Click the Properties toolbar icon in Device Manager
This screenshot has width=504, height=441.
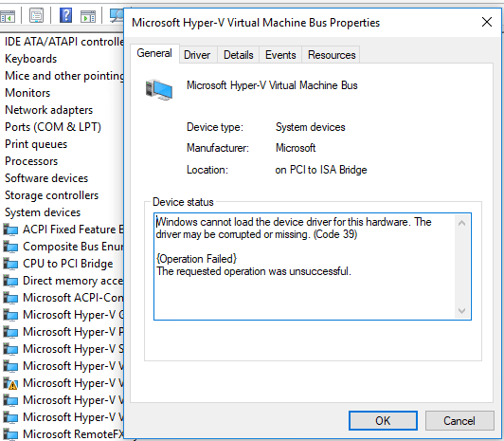pyautogui.click(x=36, y=15)
